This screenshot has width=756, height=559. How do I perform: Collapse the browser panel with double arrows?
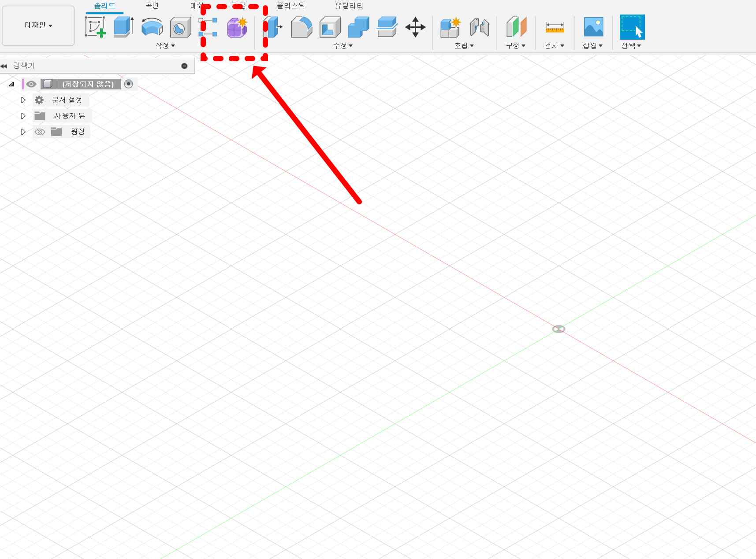click(4, 66)
